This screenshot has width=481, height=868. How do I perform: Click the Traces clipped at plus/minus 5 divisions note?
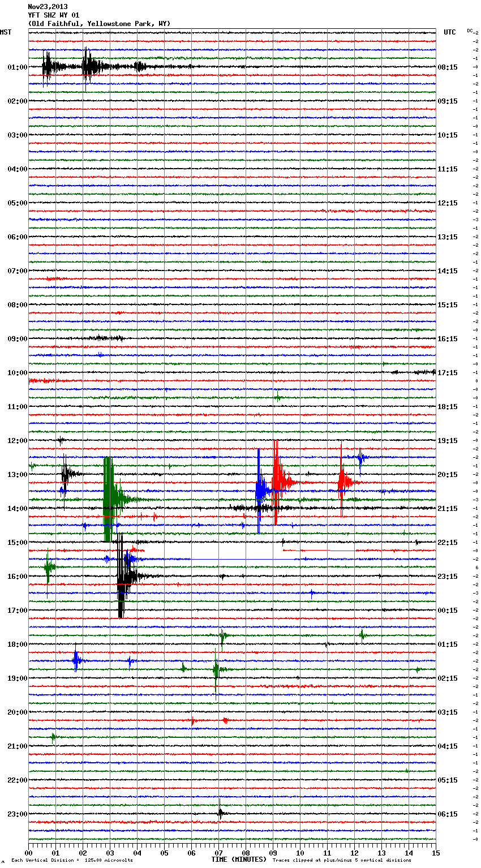[x=342, y=860]
